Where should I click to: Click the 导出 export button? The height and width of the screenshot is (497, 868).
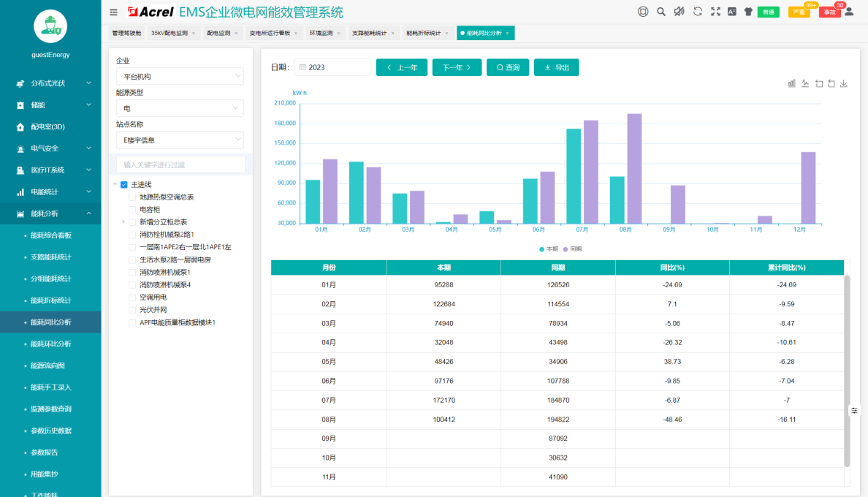coord(556,67)
